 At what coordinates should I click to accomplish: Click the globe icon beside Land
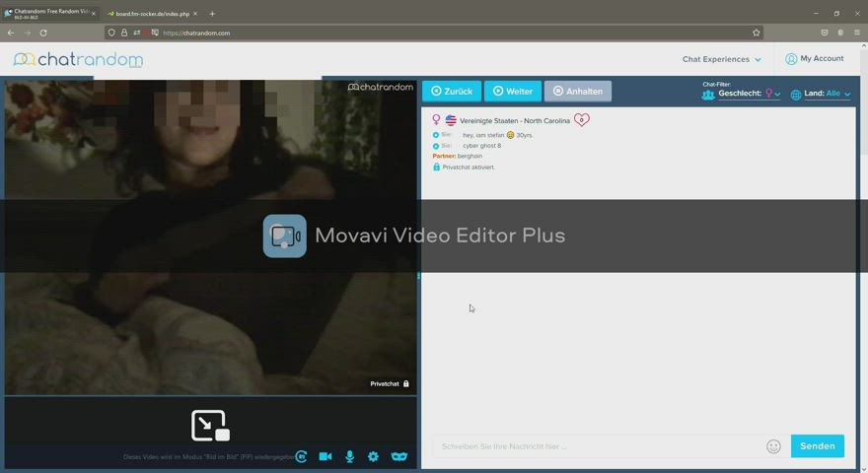click(x=796, y=95)
